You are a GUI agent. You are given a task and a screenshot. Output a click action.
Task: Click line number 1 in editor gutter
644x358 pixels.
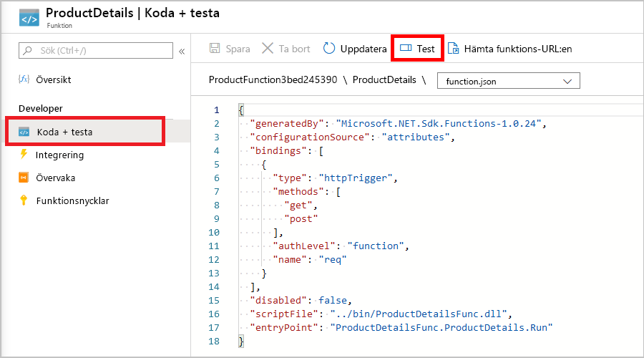pyautogui.click(x=216, y=110)
